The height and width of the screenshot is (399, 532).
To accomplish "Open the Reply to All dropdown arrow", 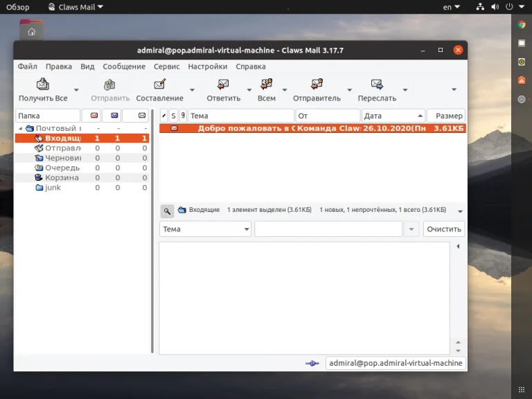I will [285, 90].
